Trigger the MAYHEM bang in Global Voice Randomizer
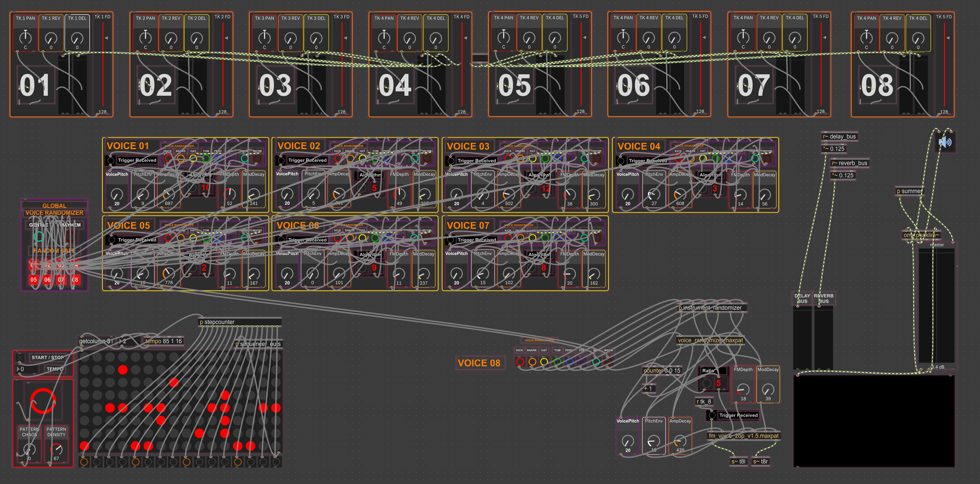Screen dimensions: 980x484 pyautogui.click(x=71, y=237)
